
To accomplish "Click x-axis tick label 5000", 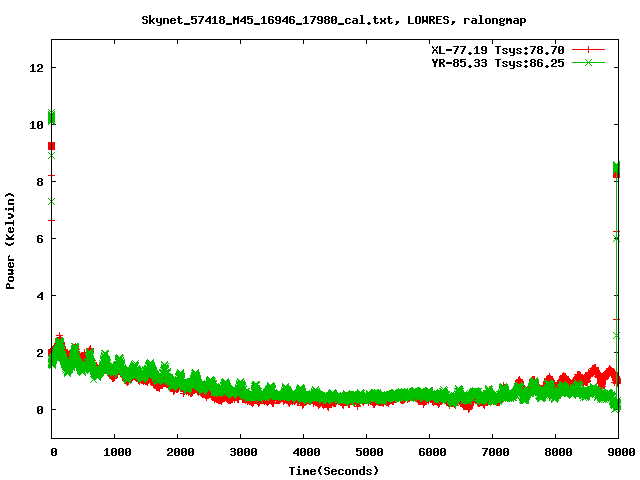I will point(369,452).
